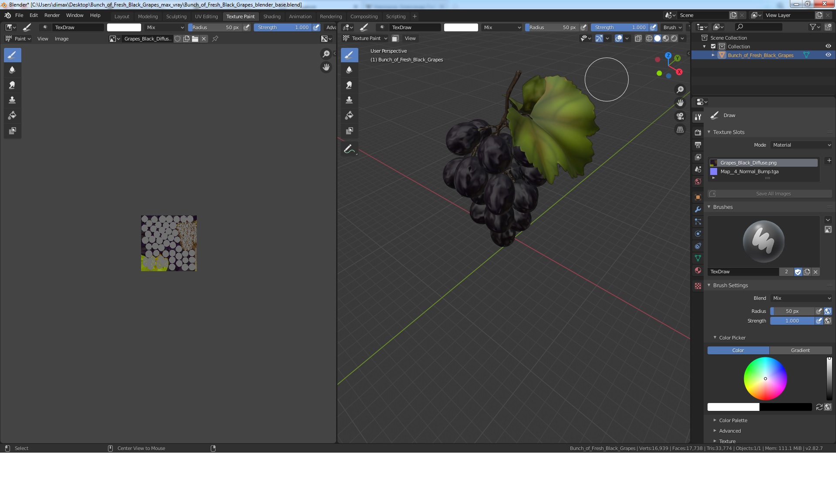
Task: Open View Layer properties tab
Action: pyautogui.click(x=698, y=157)
